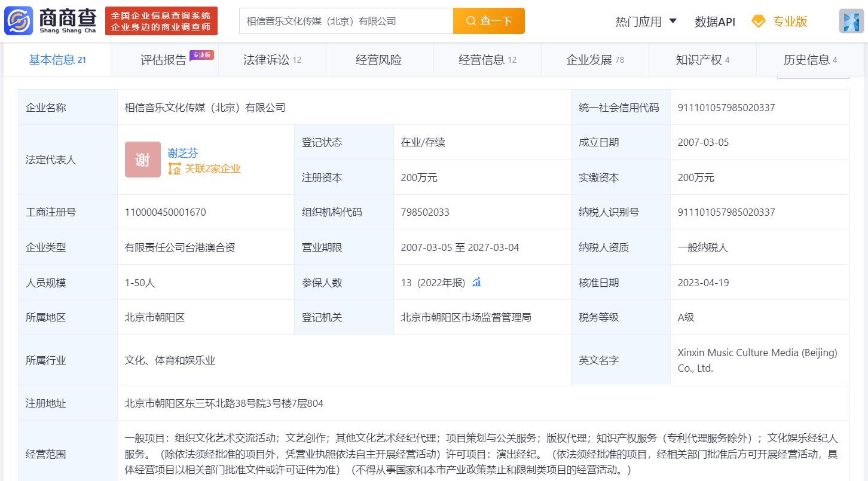This screenshot has width=868, height=481.
Task: Click the company name 相信音乐文化传媒 in the 企业名称 row
Action: 205,108
